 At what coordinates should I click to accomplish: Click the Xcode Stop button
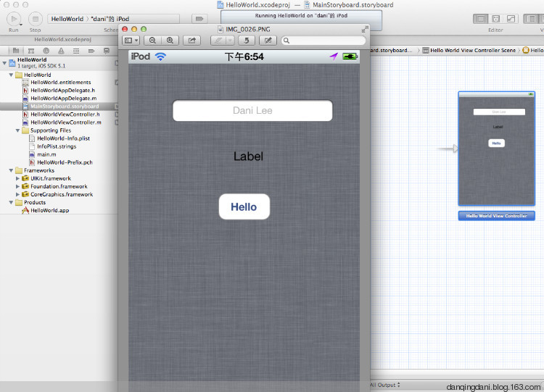tap(35, 19)
